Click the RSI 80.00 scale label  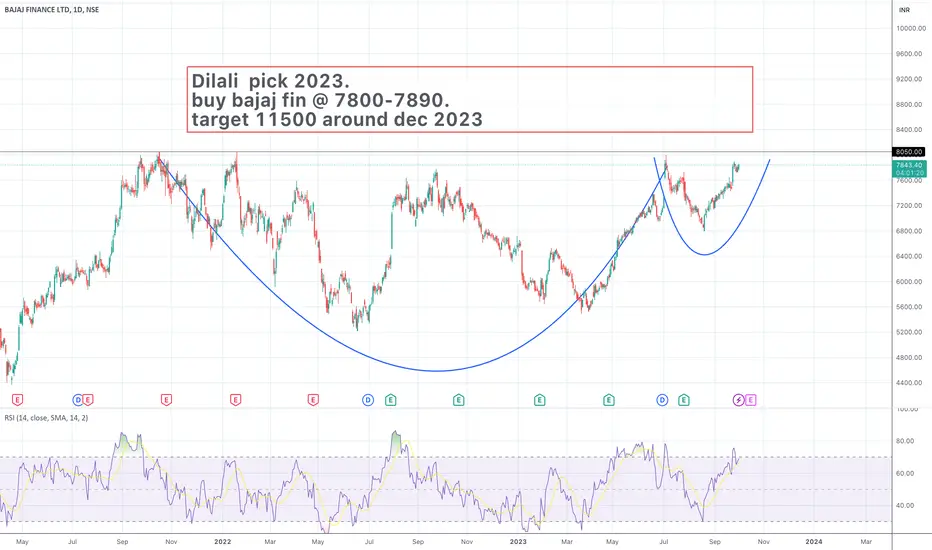tap(905, 441)
